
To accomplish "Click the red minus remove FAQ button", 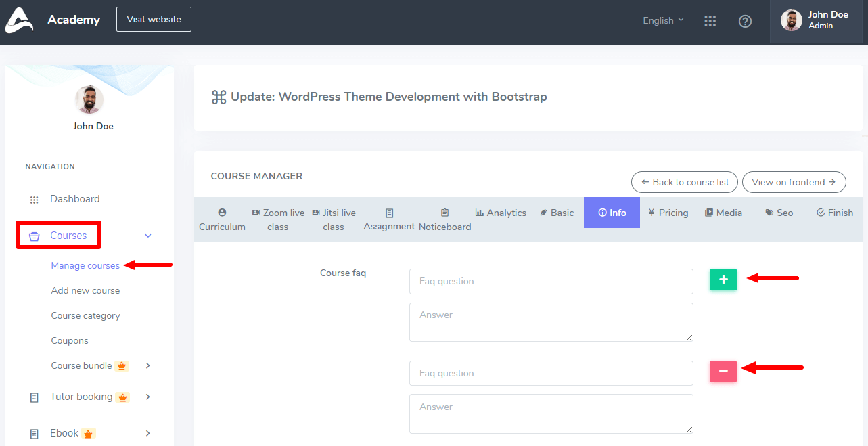I will (x=723, y=371).
